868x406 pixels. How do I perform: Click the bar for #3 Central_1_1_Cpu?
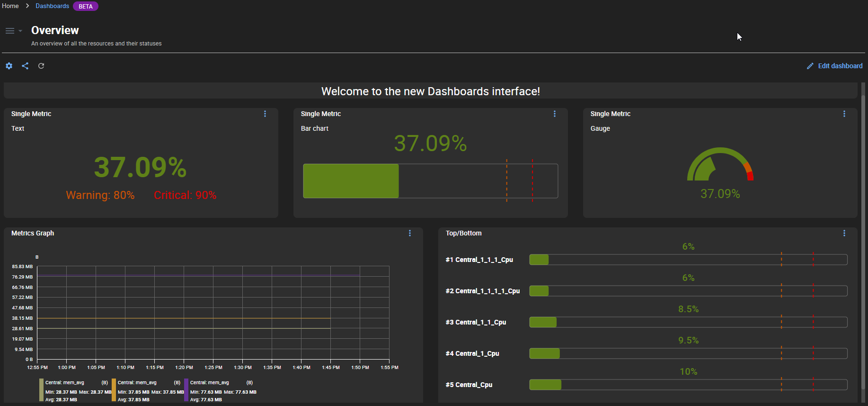[688, 322]
